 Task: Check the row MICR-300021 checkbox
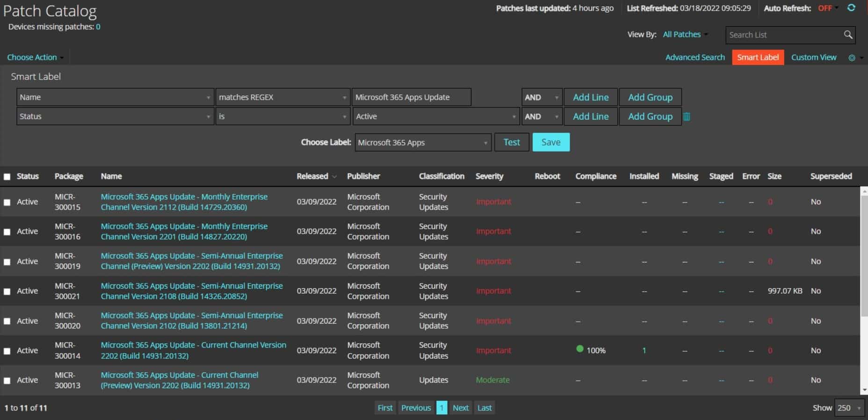click(x=7, y=291)
